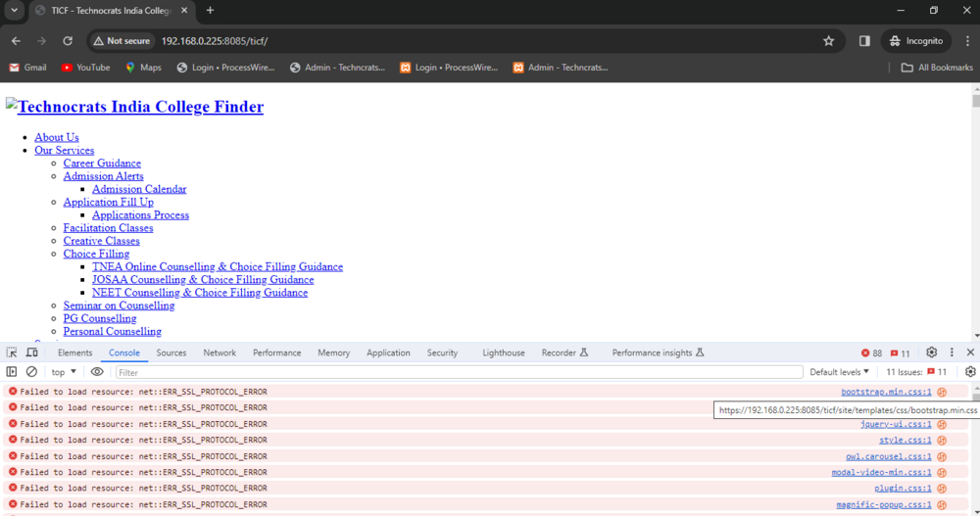Toggle the console sidebar
This screenshot has height=516, width=980.
[x=11, y=372]
